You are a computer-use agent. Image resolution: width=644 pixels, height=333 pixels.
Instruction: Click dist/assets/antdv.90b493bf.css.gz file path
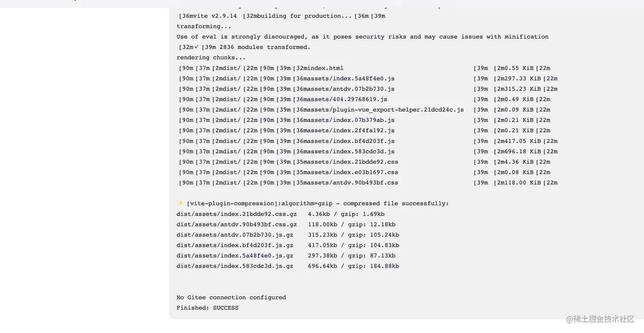(237, 224)
